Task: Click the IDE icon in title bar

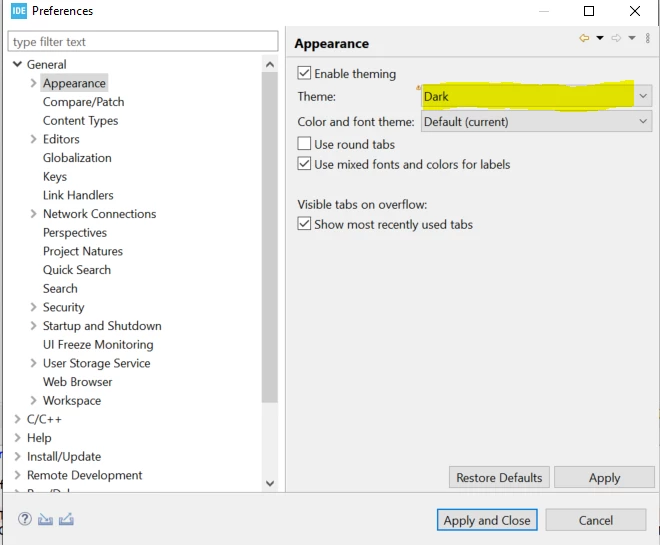Action: (x=19, y=11)
